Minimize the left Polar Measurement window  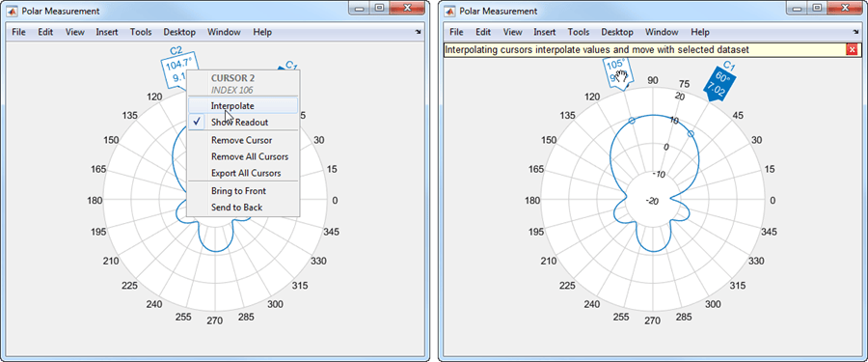click(x=360, y=8)
